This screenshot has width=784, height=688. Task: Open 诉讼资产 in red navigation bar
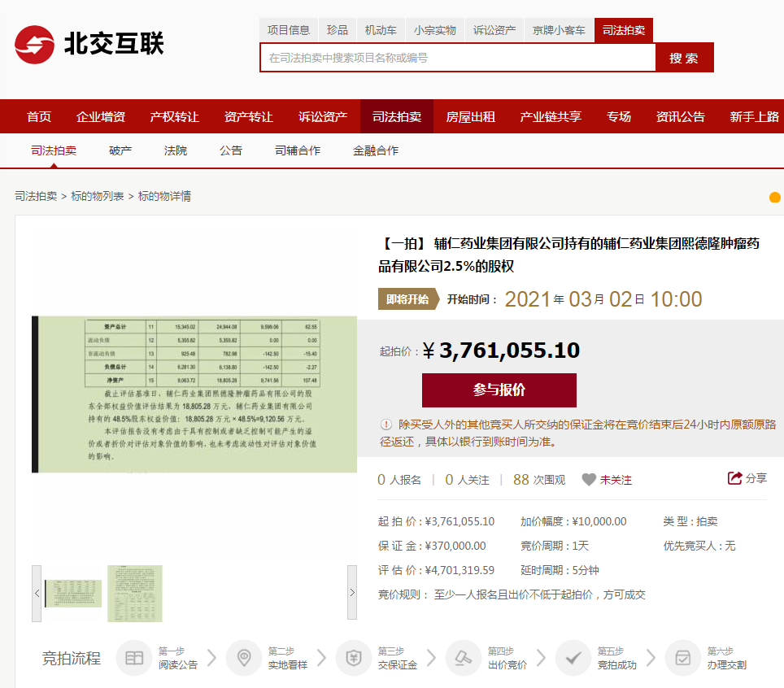pos(323,116)
